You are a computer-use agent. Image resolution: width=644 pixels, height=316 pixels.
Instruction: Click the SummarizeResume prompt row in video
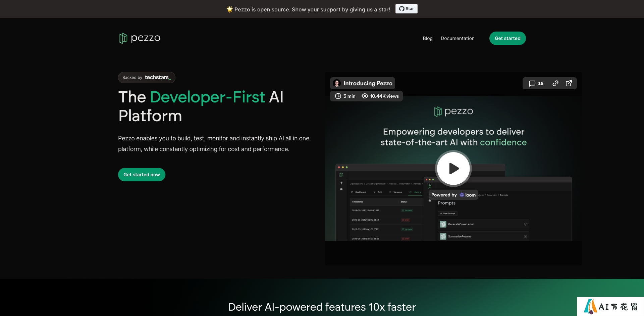pos(483,236)
